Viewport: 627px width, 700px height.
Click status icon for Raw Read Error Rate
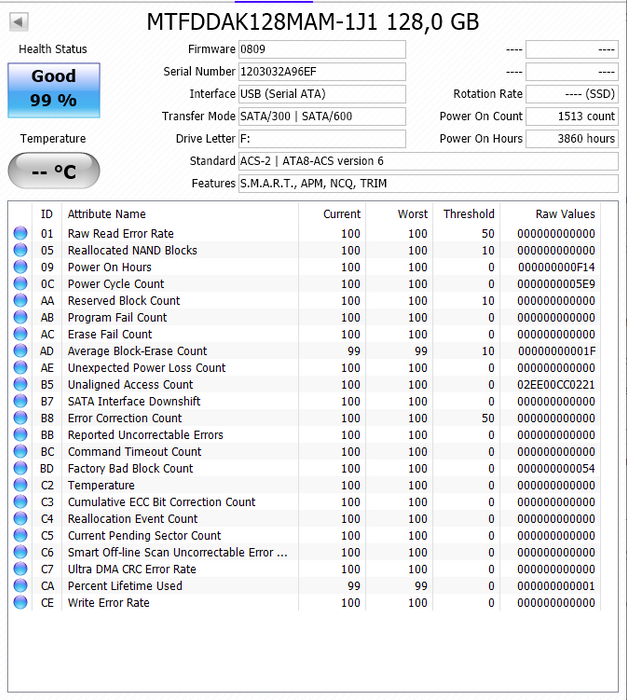20,234
